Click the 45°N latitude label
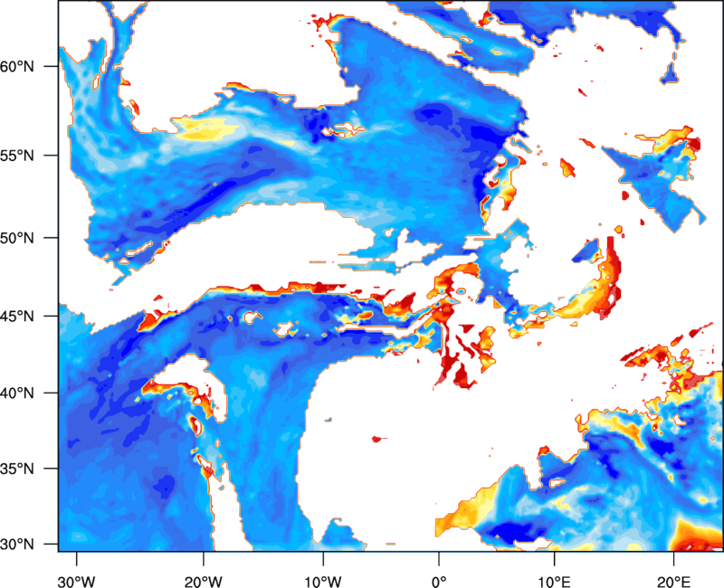Screen dimensions: 724x588 tap(17, 316)
